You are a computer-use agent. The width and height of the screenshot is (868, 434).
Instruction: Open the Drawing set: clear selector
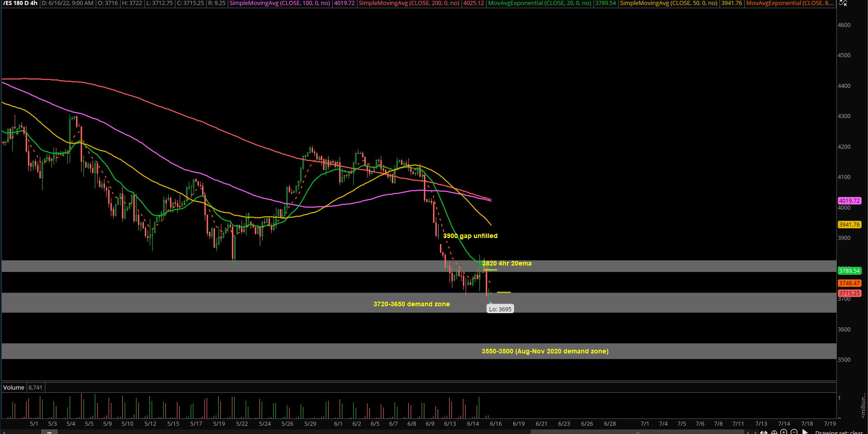pos(839,432)
